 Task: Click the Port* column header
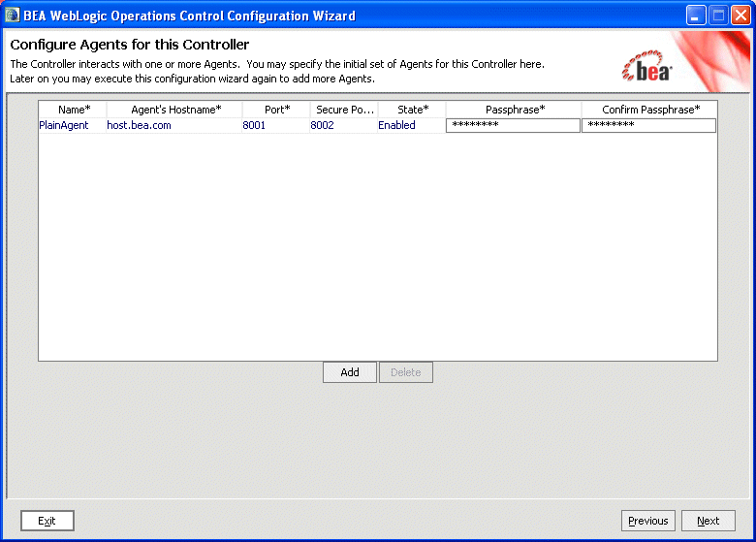click(276, 110)
